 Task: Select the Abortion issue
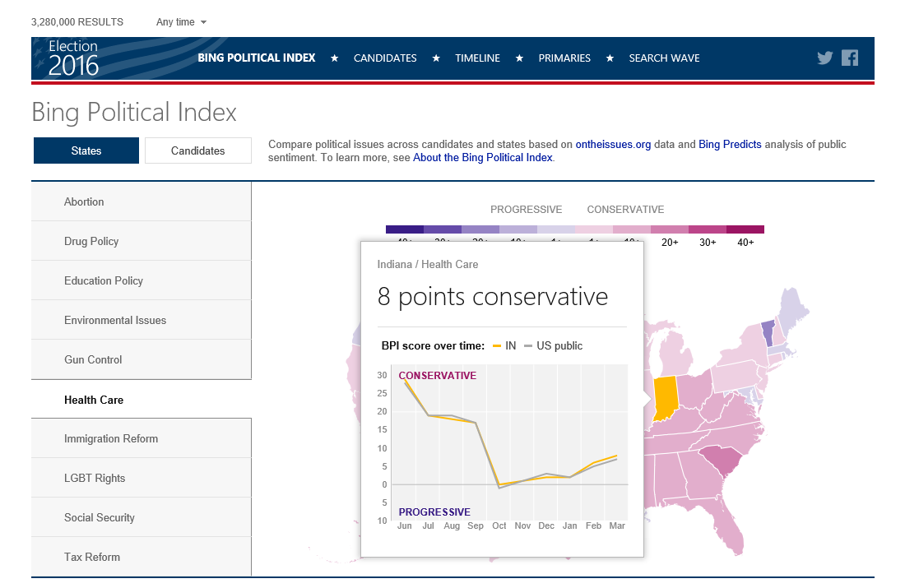tap(142, 201)
